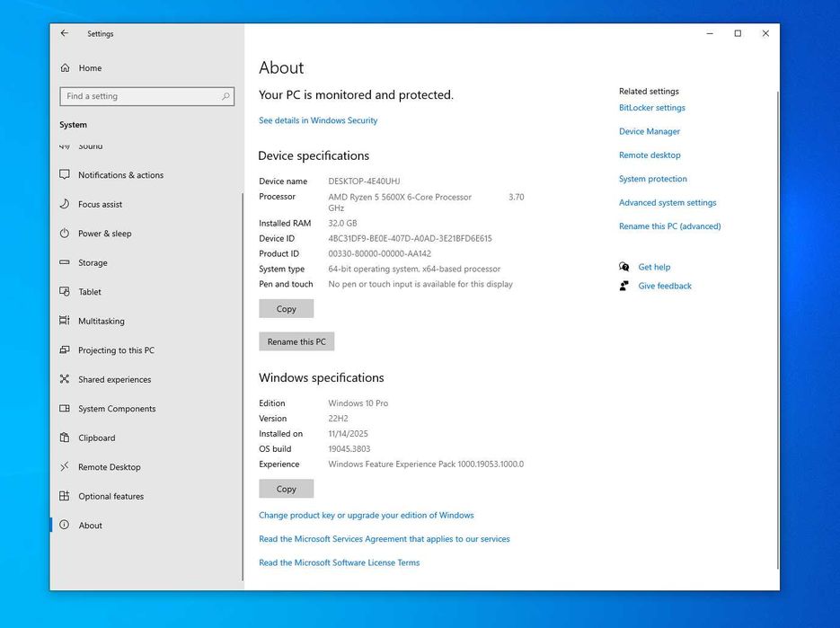Image resolution: width=840 pixels, height=628 pixels.
Task: Maximize the Settings window
Action: click(x=738, y=33)
